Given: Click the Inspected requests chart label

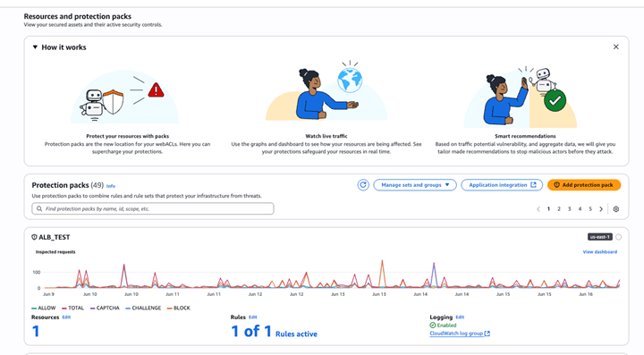Looking at the screenshot, I should click(55, 252).
